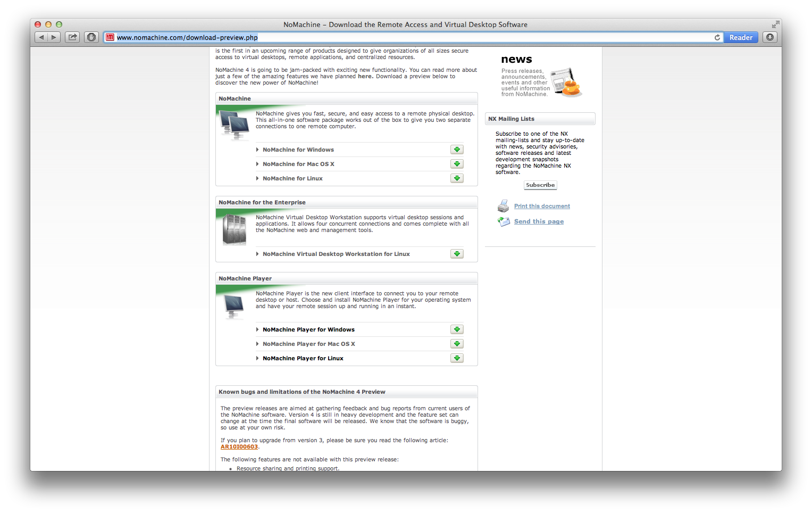
Task: Click the Send this page link
Action: point(539,221)
